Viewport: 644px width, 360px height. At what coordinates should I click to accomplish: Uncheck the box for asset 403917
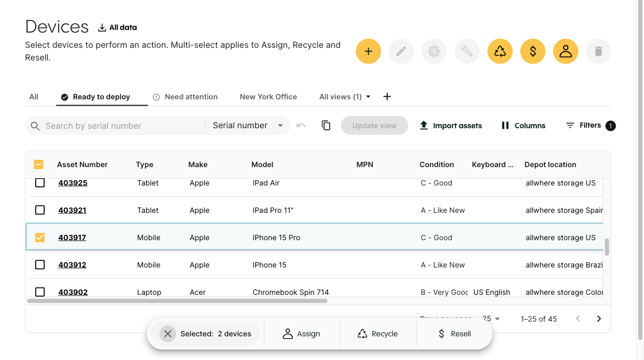tap(40, 238)
